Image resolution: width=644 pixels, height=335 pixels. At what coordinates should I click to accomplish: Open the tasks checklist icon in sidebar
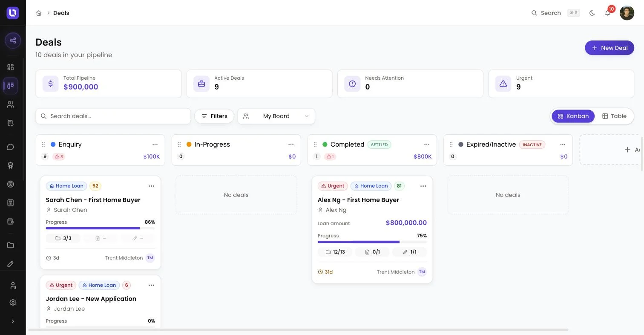[11, 123]
